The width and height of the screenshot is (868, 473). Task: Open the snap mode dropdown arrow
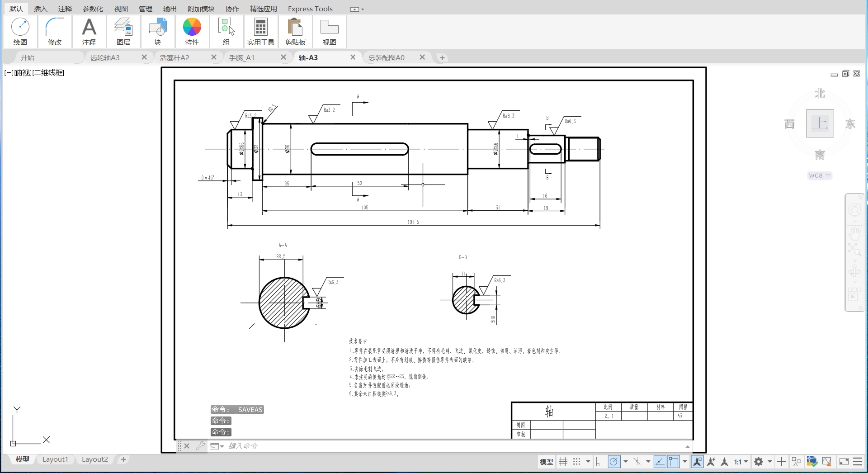pyautogui.click(x=588, y=462)
